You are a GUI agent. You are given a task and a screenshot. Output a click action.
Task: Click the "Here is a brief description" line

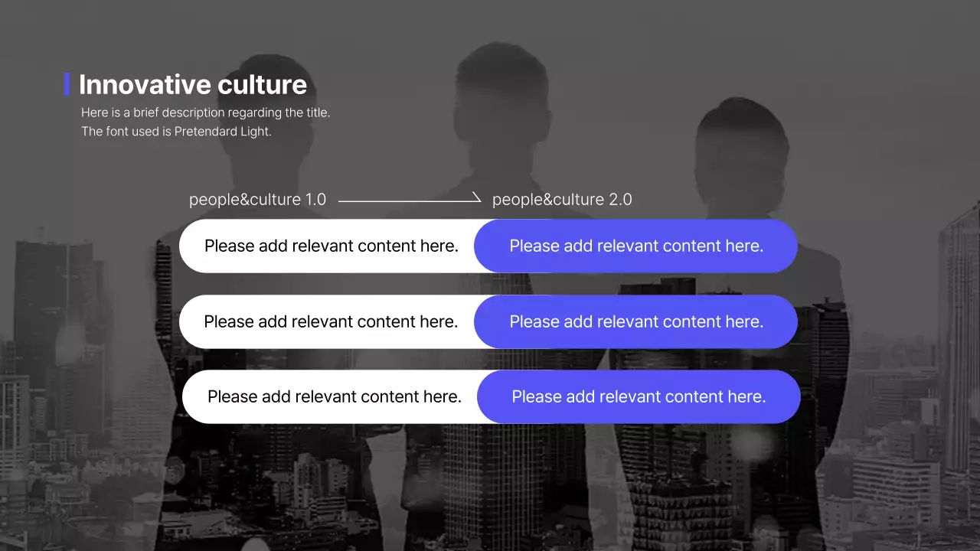[205, 112]
